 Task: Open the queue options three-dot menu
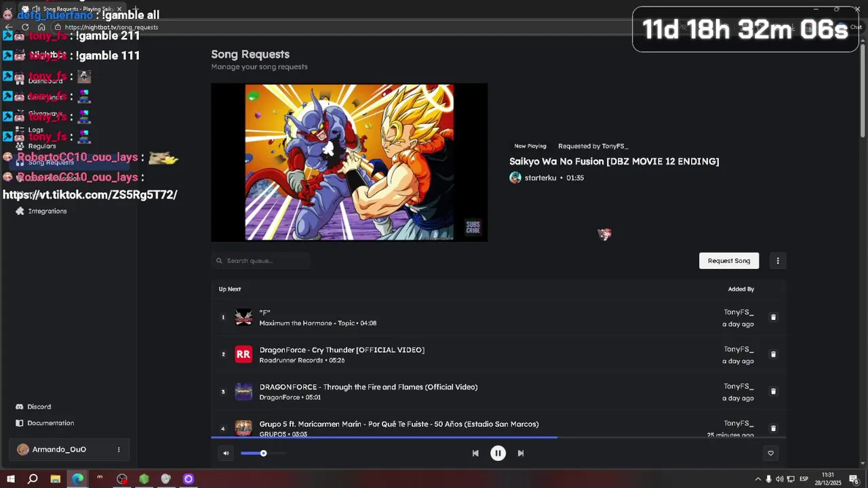(778, 261)
